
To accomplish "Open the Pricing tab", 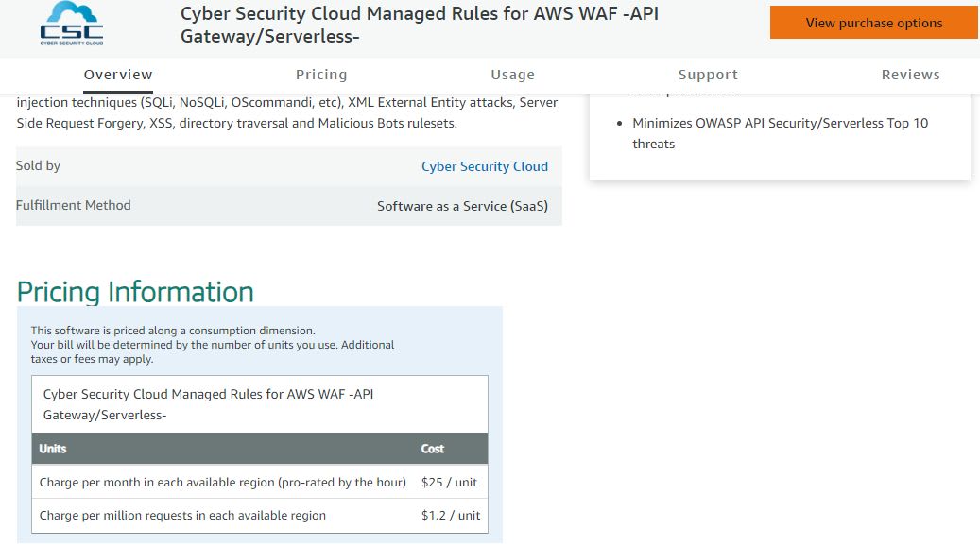I will (321, 75).
